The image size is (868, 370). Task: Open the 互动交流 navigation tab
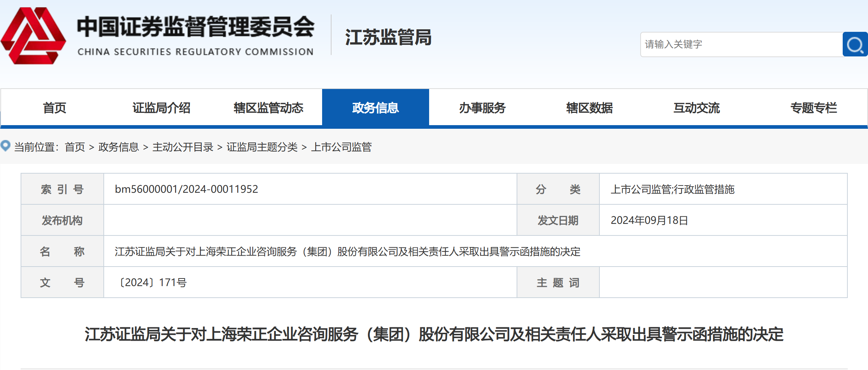pos(697,108)
